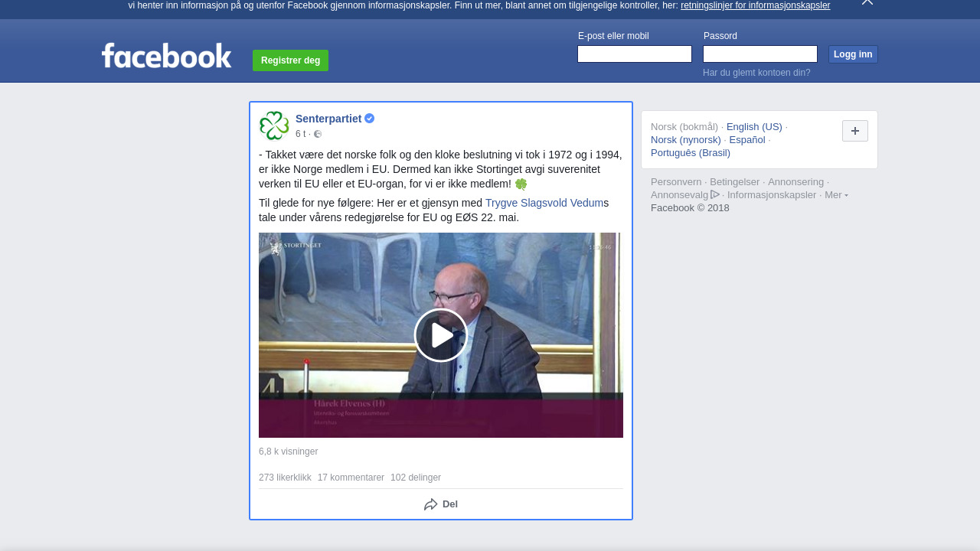This screenshot has height=551, width=980.
Task: Click the four-leaf clover emoji in the post
Action: pyautogui.click(x=521, y=184)
